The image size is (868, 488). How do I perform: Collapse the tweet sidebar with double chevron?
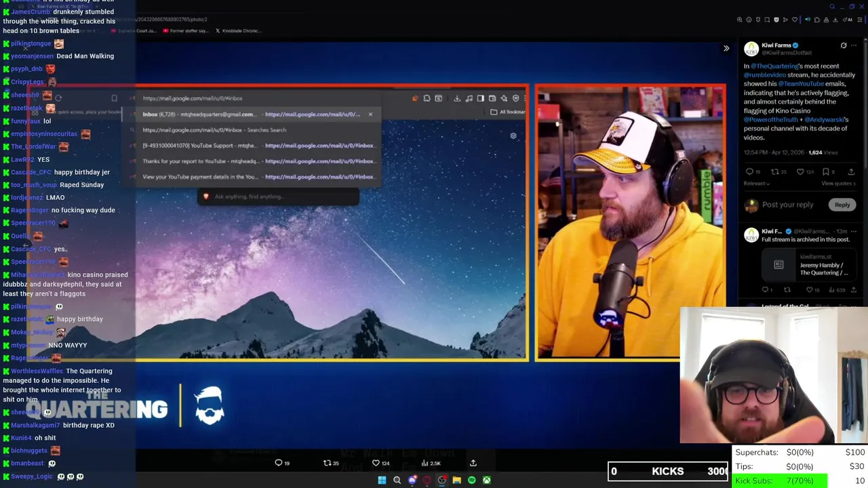(x=726, y=48)
